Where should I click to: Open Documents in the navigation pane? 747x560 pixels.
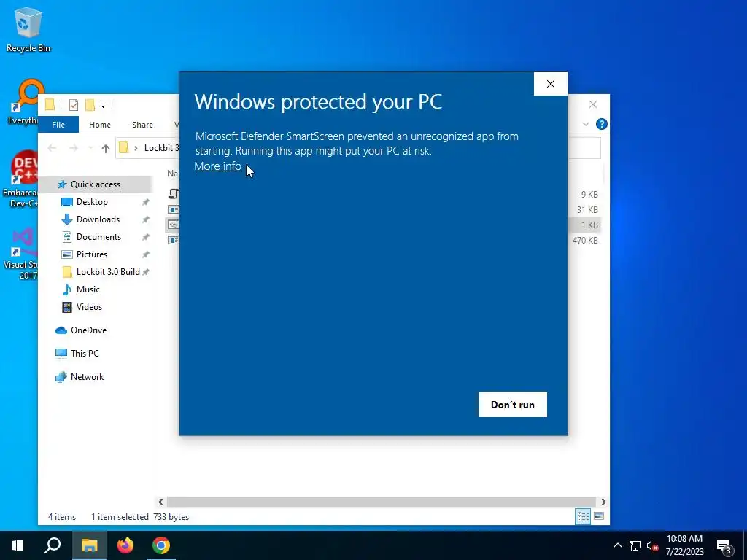pyautogui.click(x=98, y=237)
